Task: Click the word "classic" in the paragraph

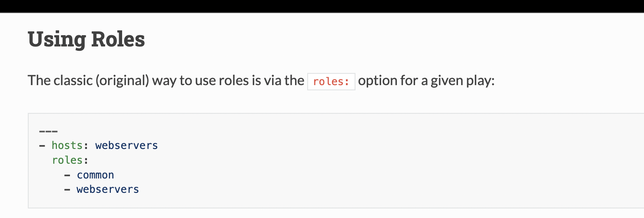Action: click(x=70, y=81)
